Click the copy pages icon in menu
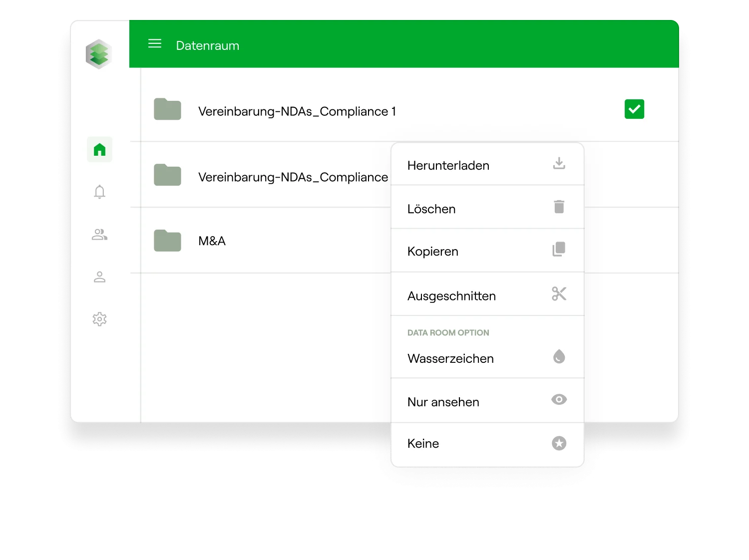This screenshot has height=560, width=749. coord(559,249)
